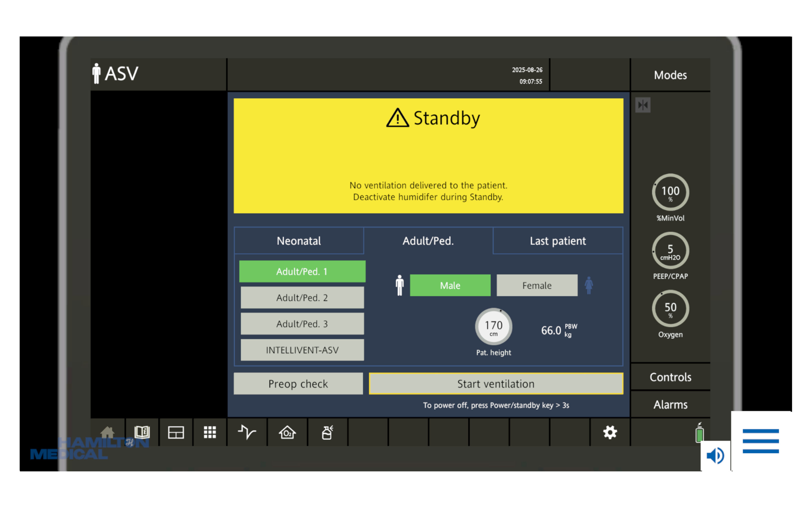Image resolution: width=812 pixels, height=508 pixels.
Task: Click the male patient figure icon
Action: click(x=400, y=285)
